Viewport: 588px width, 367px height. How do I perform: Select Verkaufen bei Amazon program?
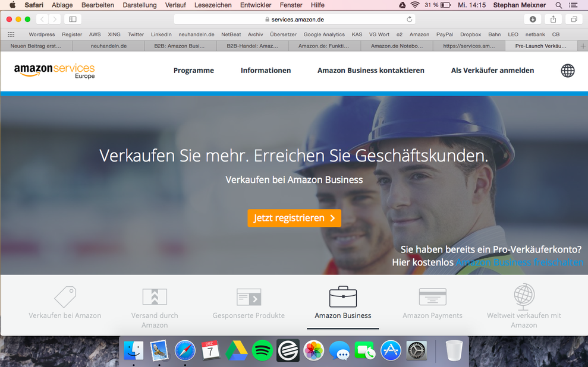65,303
